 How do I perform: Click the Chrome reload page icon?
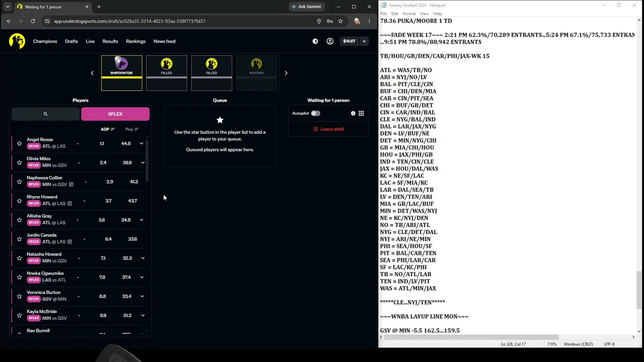click(33, 21)
